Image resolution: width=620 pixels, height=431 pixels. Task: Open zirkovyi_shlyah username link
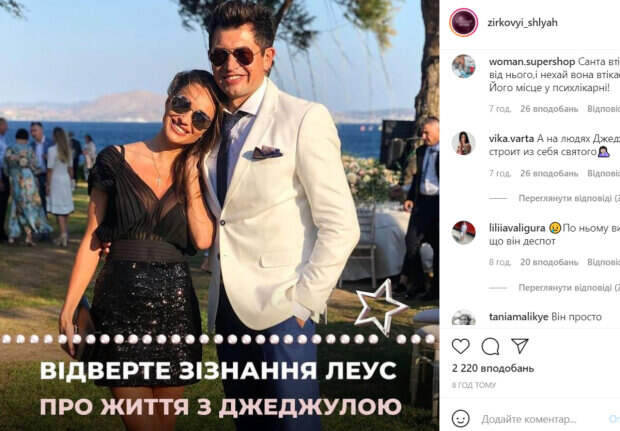pos(522,23)
